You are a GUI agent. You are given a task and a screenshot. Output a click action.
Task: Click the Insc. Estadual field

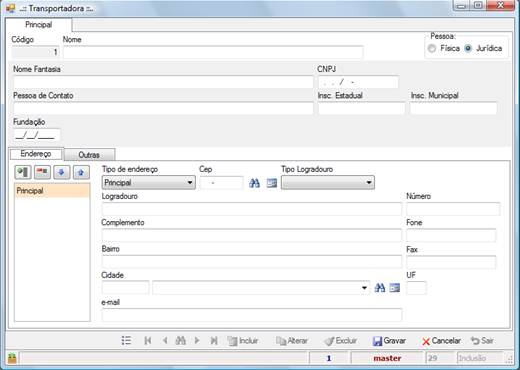(x=361, y=108)
